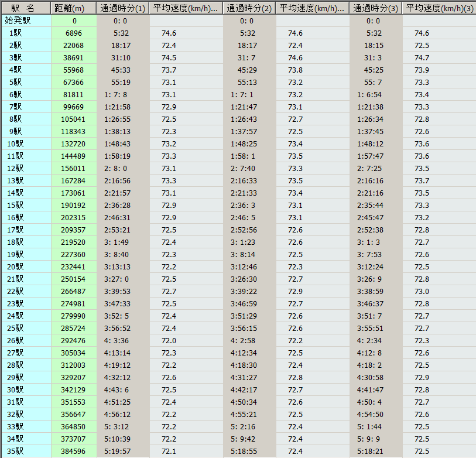Select the 始発駅 row name cell
Screen dimensions: 476x458
26,20
